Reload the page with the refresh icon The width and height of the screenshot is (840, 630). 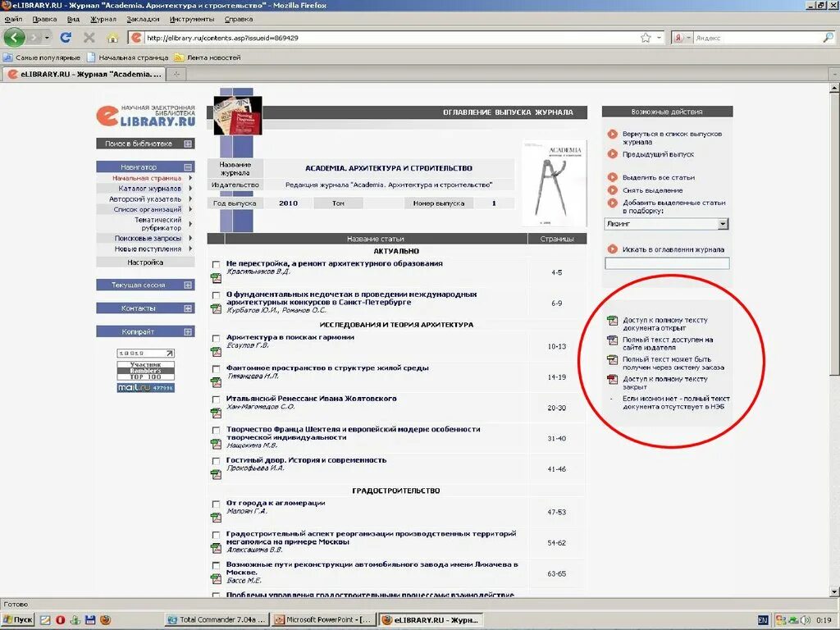pyautogui.click(x=66, y=38)
